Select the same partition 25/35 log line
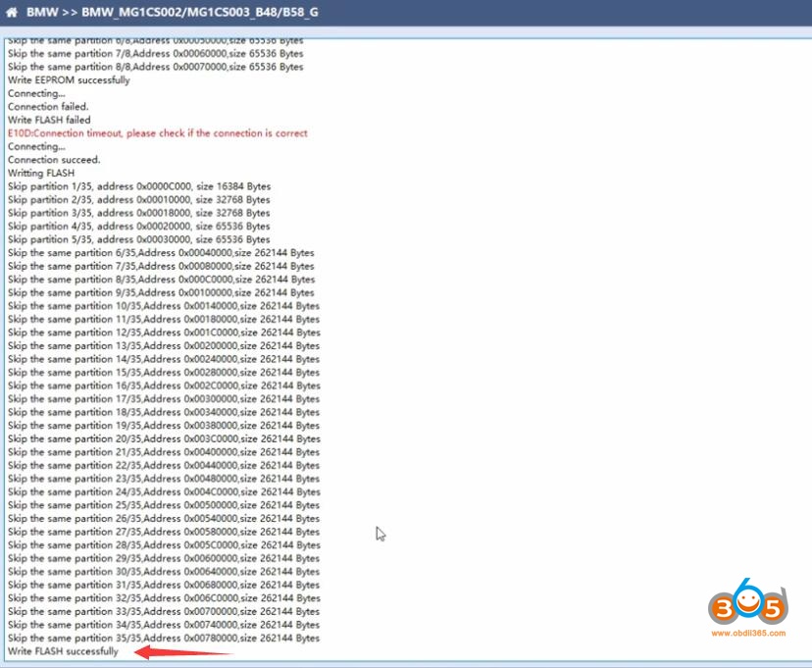Viewport: 812px width, 668px height. (164, 505)
